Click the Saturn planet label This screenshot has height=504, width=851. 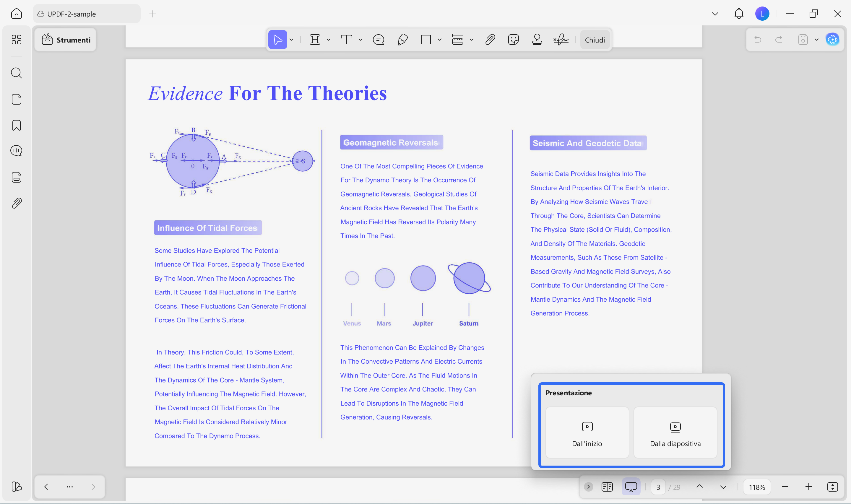click(x=469, y=323)
